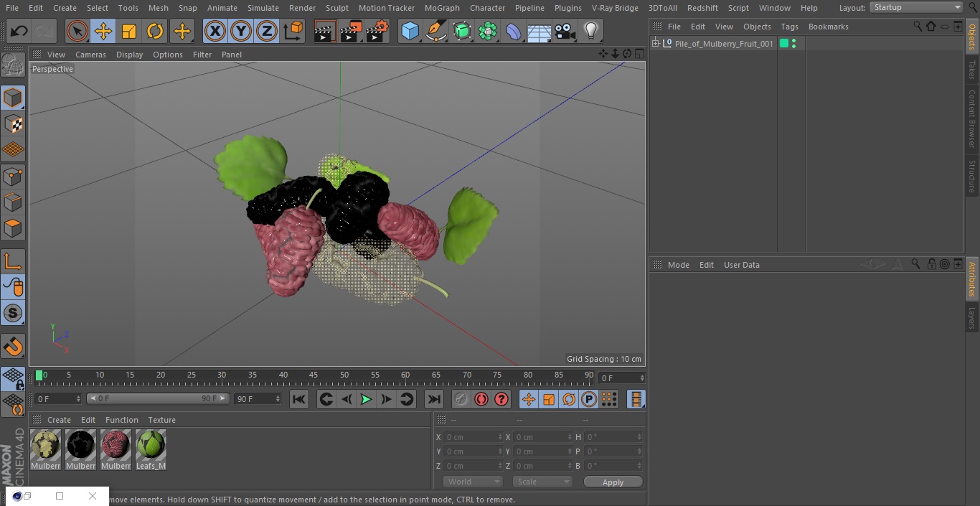
Task: Add a Camera object
Action: (565, 31)
